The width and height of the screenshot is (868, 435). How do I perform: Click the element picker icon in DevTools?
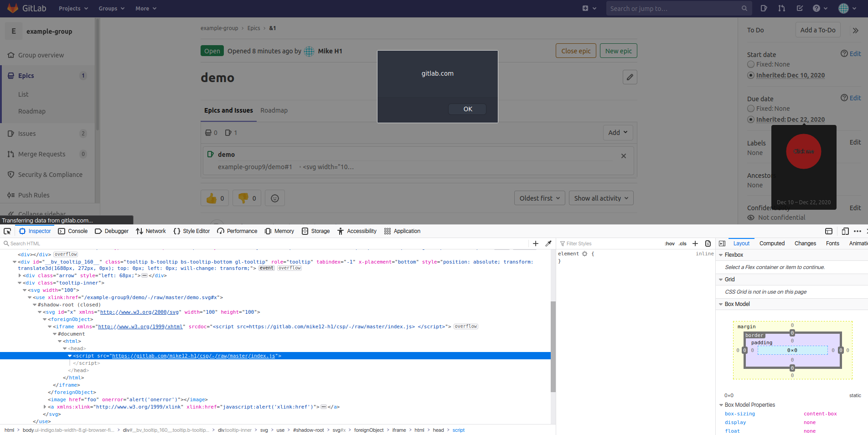click(x=7, y=231)
